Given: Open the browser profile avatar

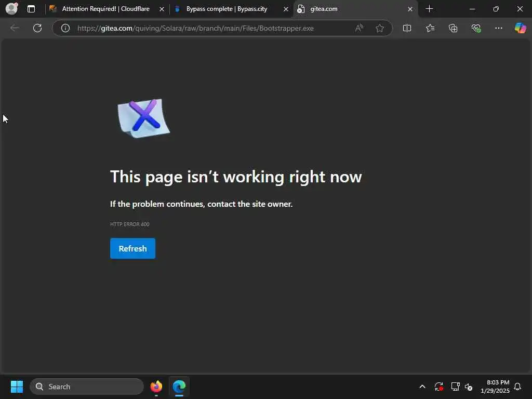Looking at the screenshot, I should [12, 8].
